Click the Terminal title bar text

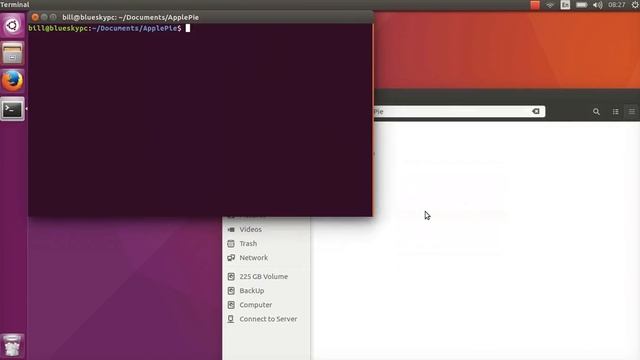point(131,18)
